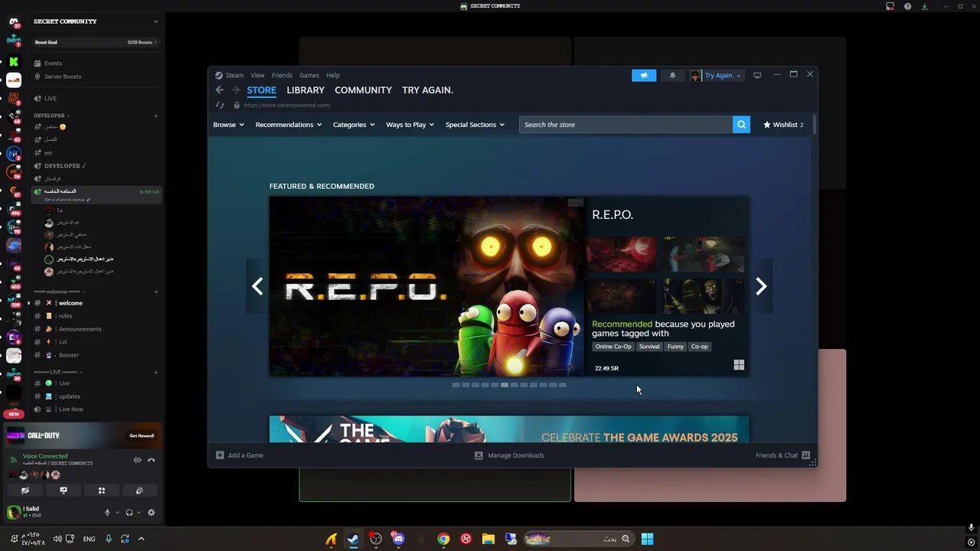Reload the Steam store page
The height and width of the screenshot is (551, 980).
pos(220,105)
